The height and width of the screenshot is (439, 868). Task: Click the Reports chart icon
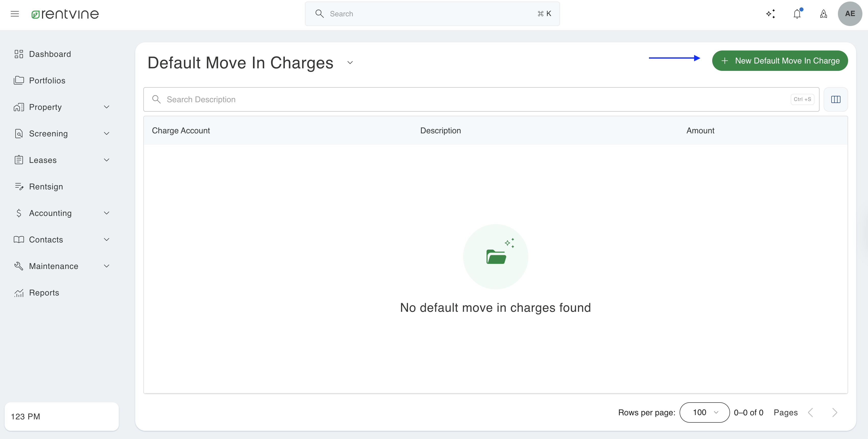[19, 293]
